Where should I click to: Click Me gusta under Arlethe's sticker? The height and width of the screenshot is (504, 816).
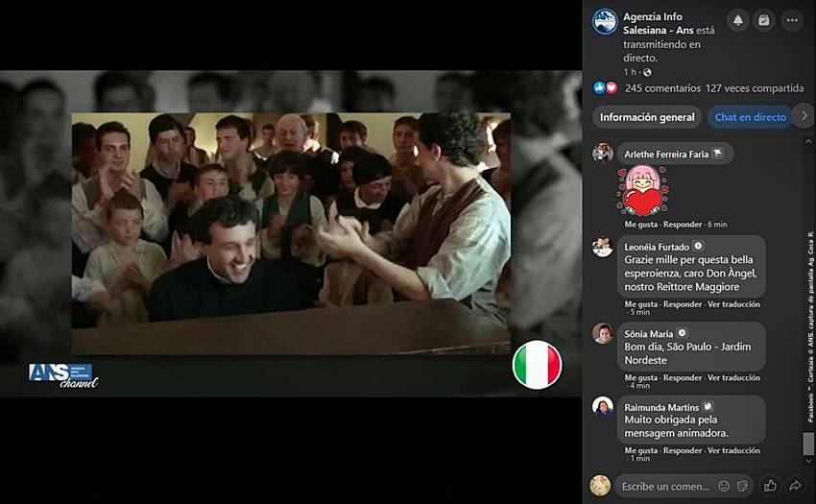click(640, 225)
